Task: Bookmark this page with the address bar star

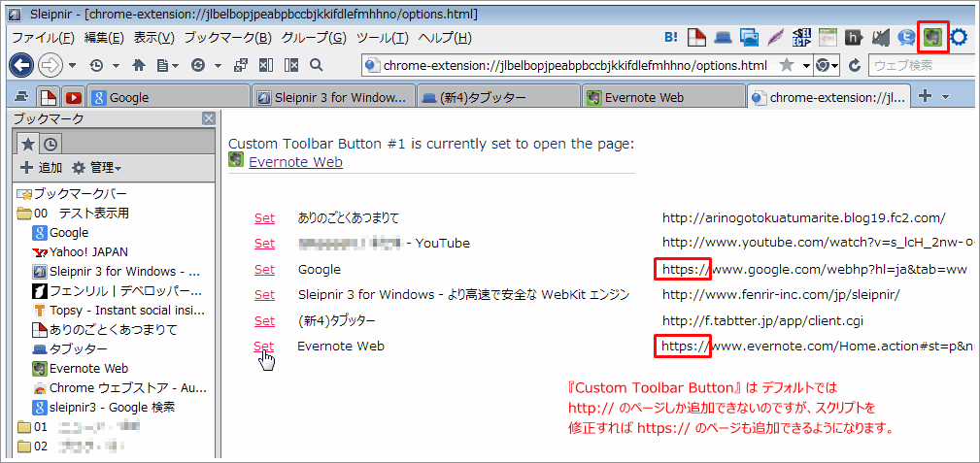Action: point(787,65)
